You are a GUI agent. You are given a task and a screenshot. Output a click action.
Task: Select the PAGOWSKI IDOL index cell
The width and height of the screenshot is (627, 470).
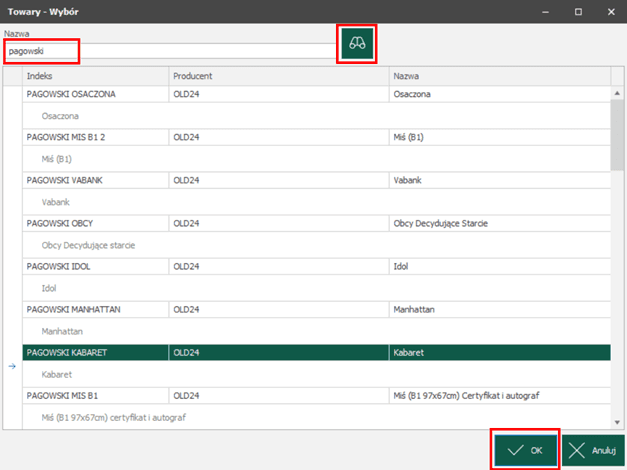pyautogui.click(x=96, y=266)
